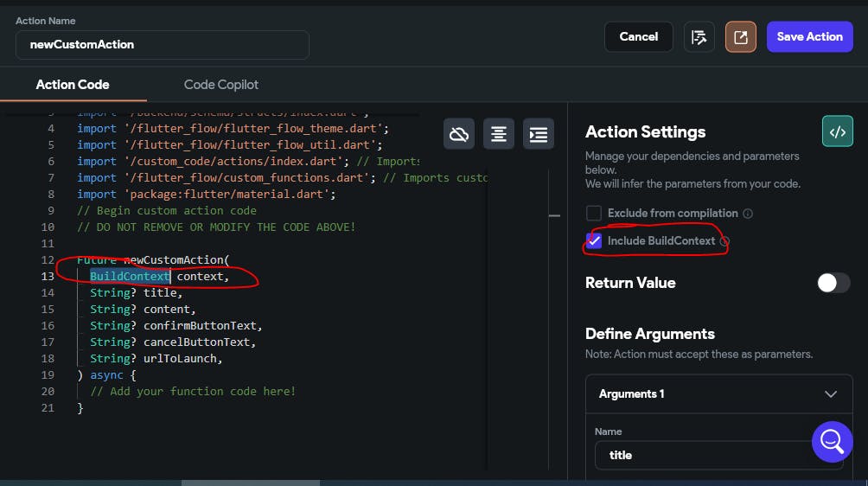The width and height of the screenshot is (868, 486).
Task: Switch to the Code Copilot tab
Action: [221, 85]
